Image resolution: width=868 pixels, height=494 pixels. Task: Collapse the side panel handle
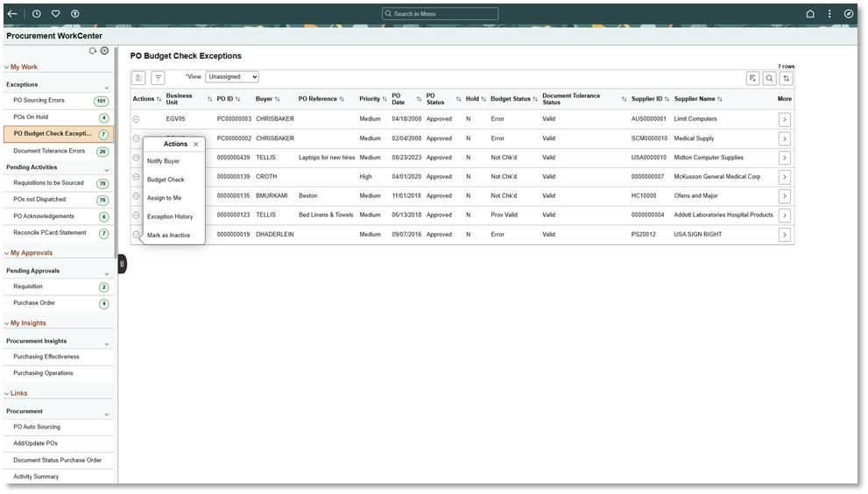[x=122, y=264]
